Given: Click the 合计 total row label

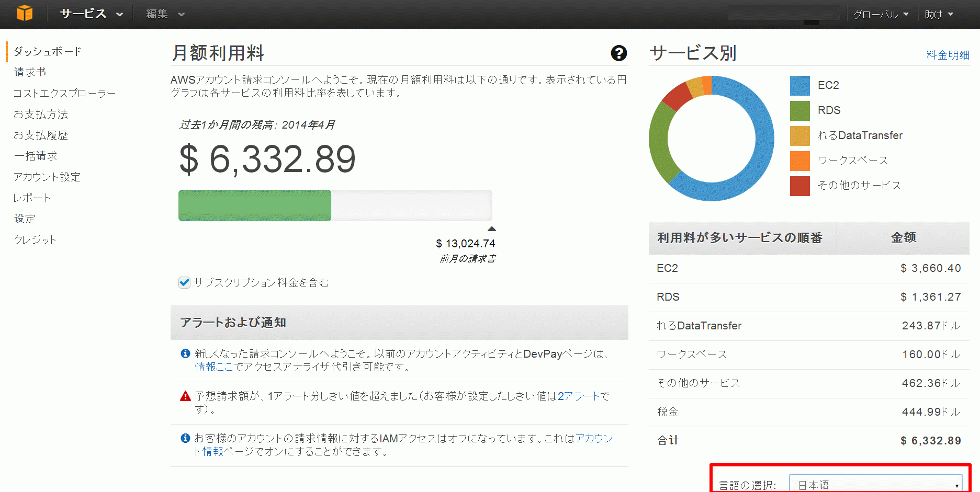Looking at the screenshot, I should click(668, 440).
